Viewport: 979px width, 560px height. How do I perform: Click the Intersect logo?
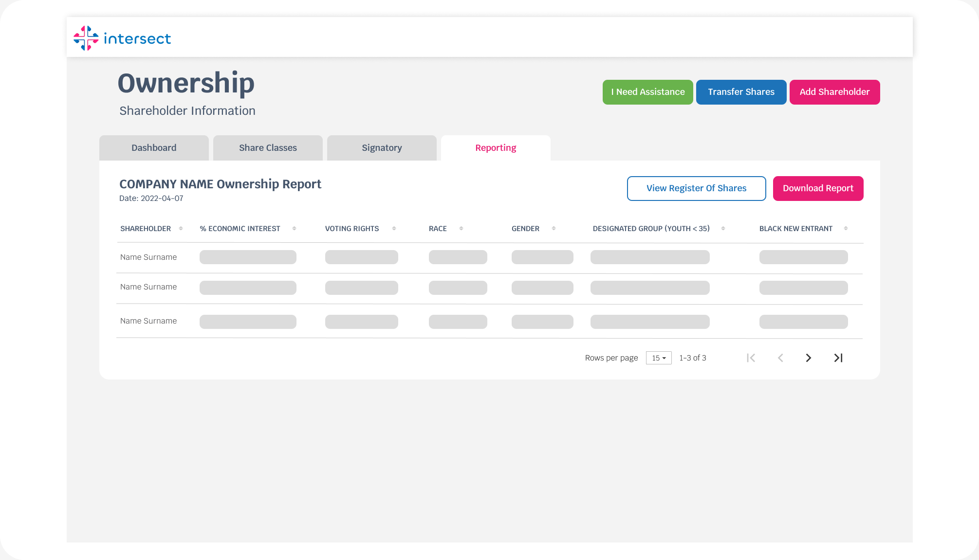(x=122, y=38)
